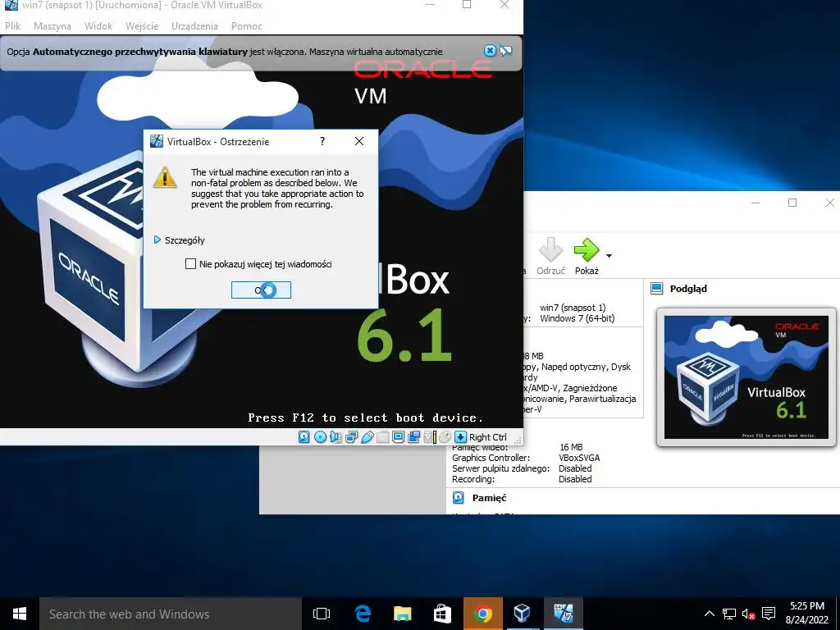Click the mouse integration status icon

(445, 437)
